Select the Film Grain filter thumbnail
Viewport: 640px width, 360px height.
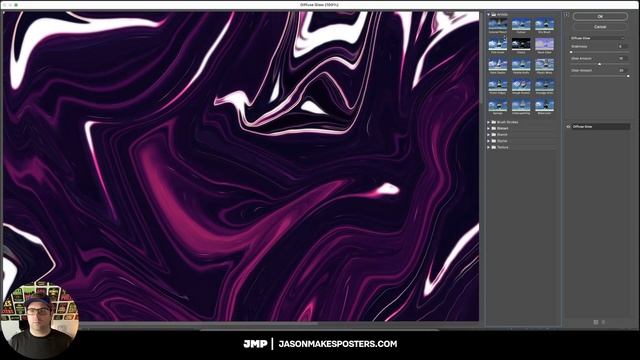(x=498, y=45)
